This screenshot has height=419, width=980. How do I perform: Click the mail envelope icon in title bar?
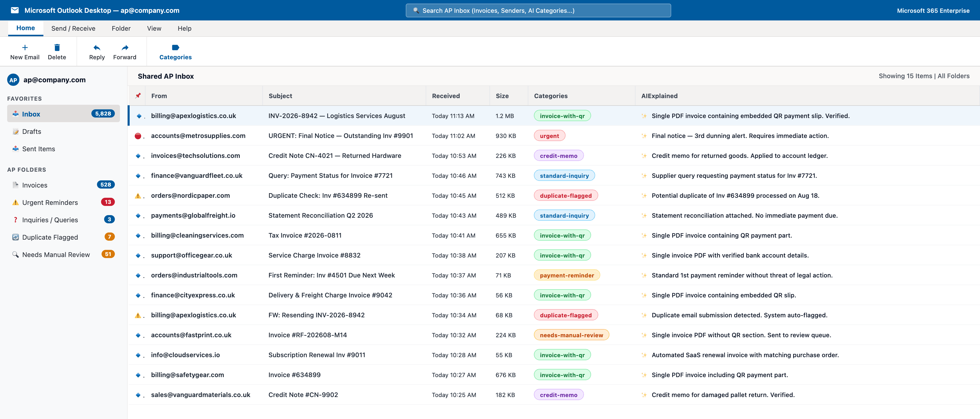coord(15,10)
